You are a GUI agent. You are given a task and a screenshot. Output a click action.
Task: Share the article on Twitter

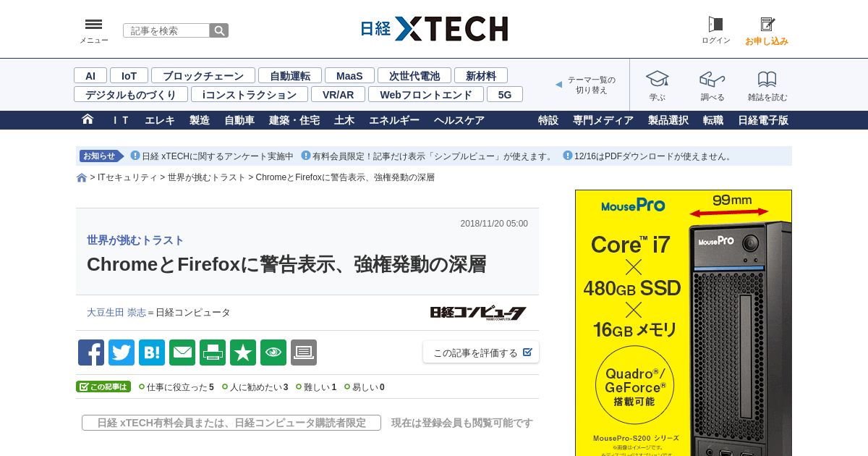click(122, 352)
